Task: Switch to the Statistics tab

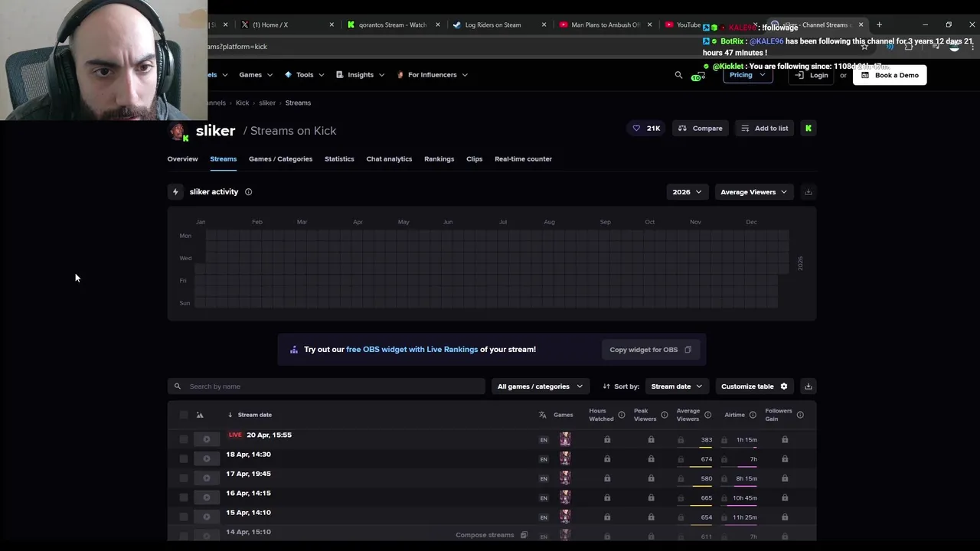Action: coord(339,159)
